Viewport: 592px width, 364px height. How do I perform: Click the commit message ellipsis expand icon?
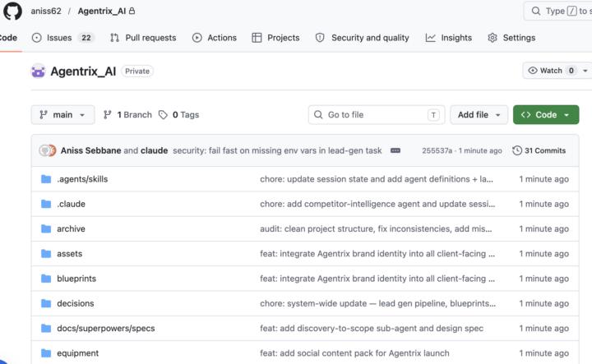click(395, 150)
